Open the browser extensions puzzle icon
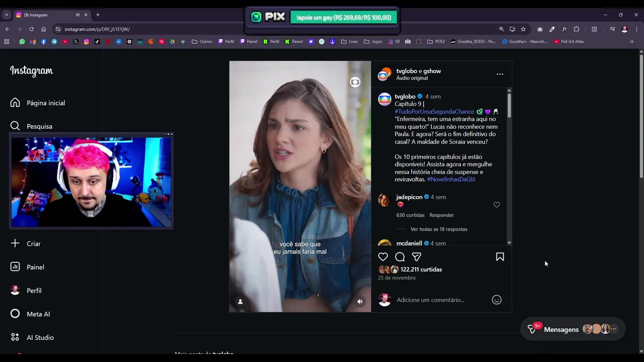 (577, 29)
